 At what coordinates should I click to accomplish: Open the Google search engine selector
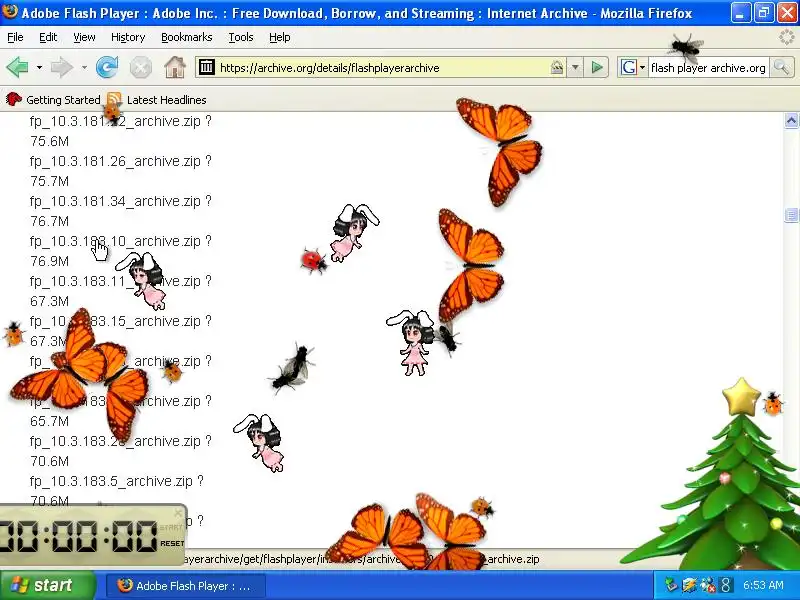click(x=632, y=67)
